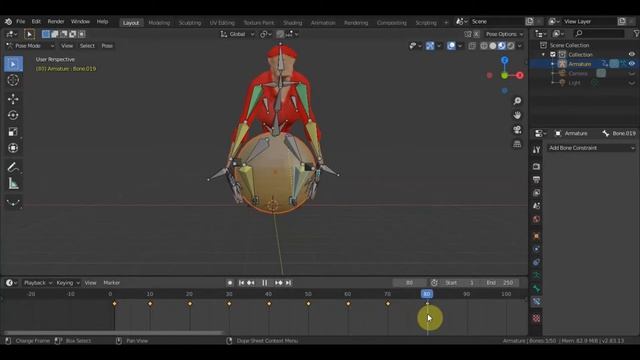
Task: Click the pan view hand icon
Action: click(x=517, y=115)
